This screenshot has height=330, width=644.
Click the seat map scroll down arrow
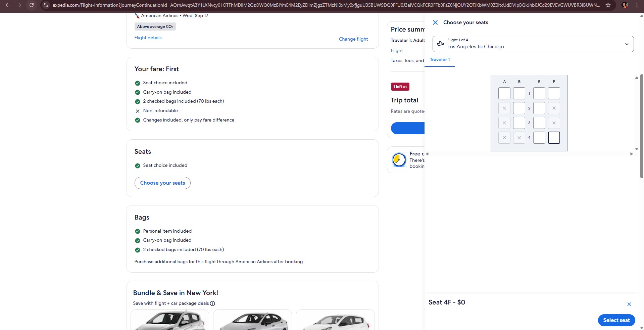(x=636, y=149)
